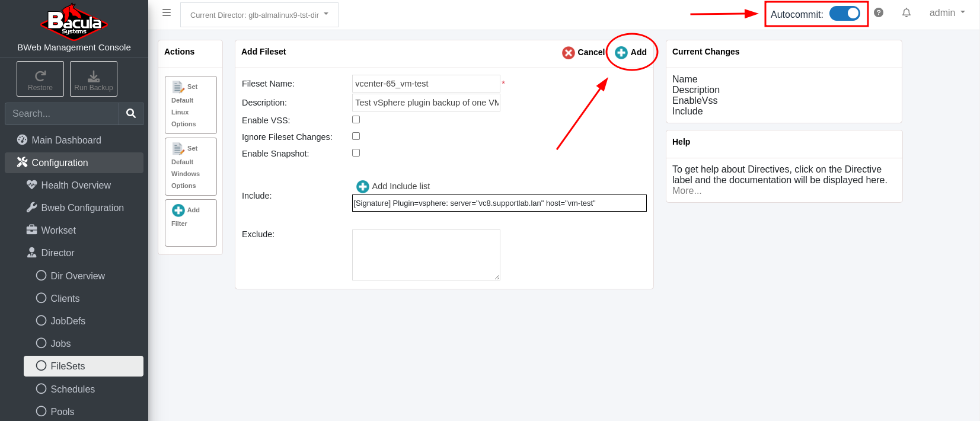Turn off the Autocommit switch
The height and width of the screenshot is (421, 980).
pos(844,14)
